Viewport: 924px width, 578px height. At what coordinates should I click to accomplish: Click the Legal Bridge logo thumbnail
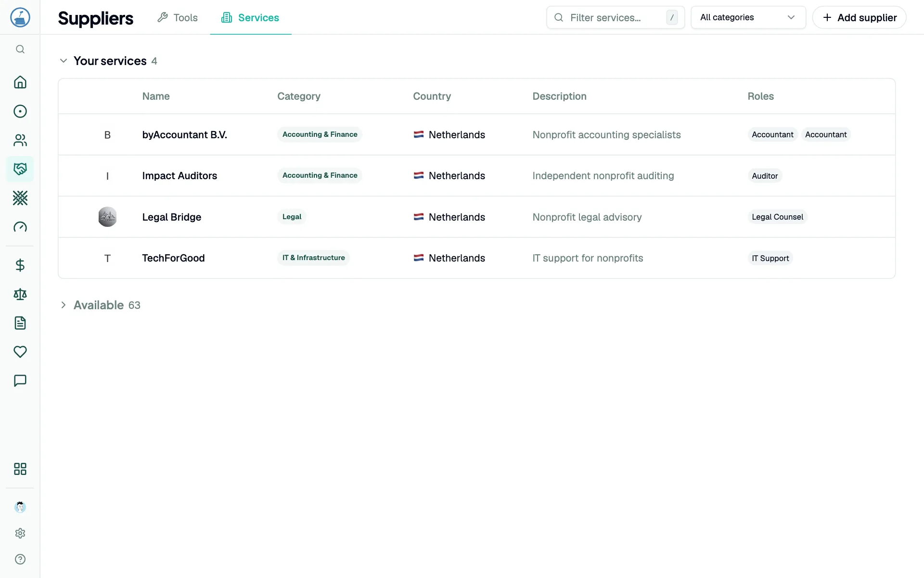(x=107, y=217)
